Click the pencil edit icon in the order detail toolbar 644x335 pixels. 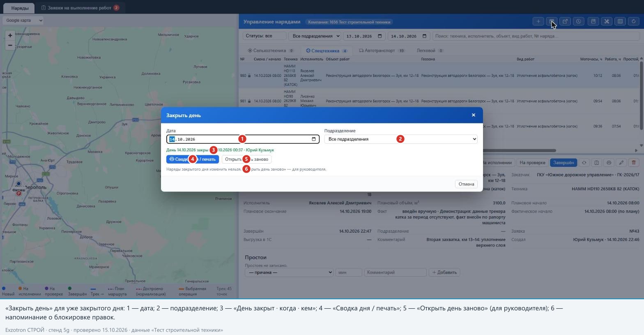(x=621, y=163)
